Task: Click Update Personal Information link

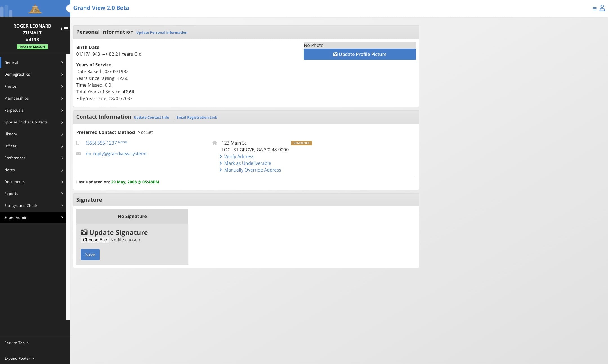Action: click(162, 33)
